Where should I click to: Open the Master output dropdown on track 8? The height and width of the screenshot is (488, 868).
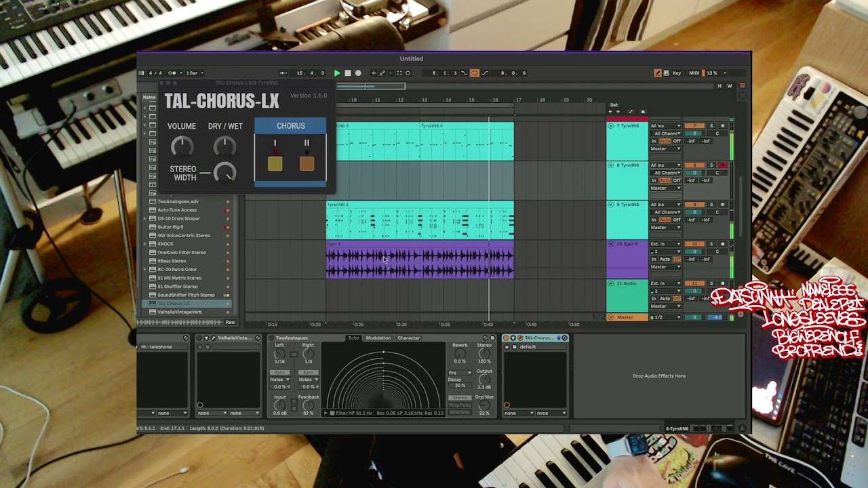pyautogui.click(x=665, y=188)
